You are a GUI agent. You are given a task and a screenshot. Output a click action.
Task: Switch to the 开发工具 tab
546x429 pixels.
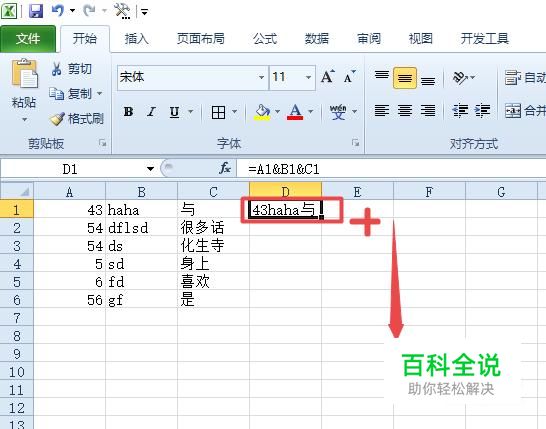484,39
